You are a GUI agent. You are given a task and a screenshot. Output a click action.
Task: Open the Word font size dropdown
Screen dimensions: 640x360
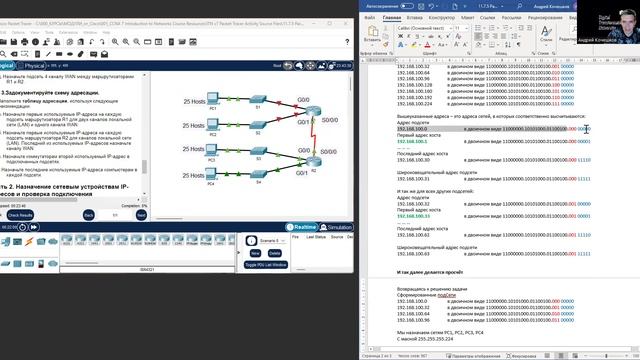467,28
